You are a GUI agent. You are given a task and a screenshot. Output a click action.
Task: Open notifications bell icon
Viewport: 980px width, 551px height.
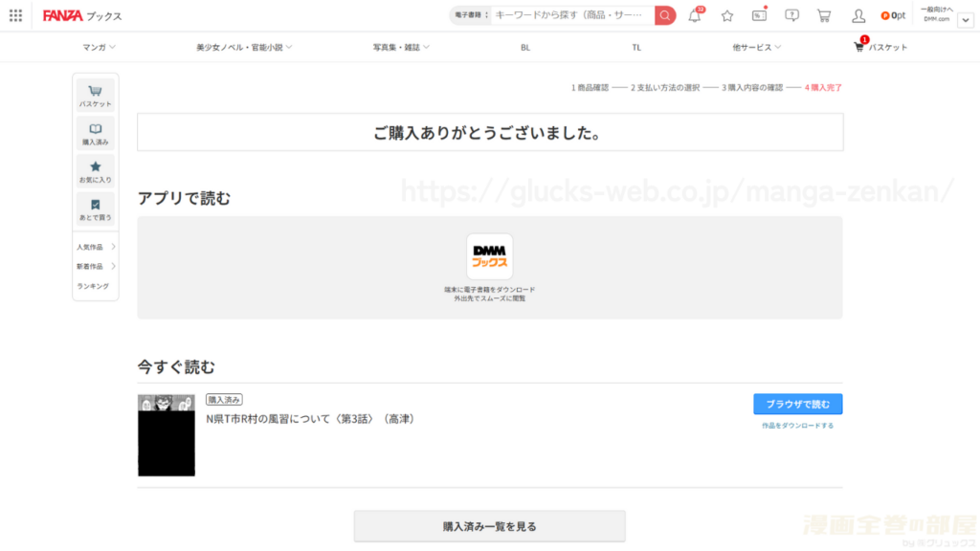tap(695, 16)
